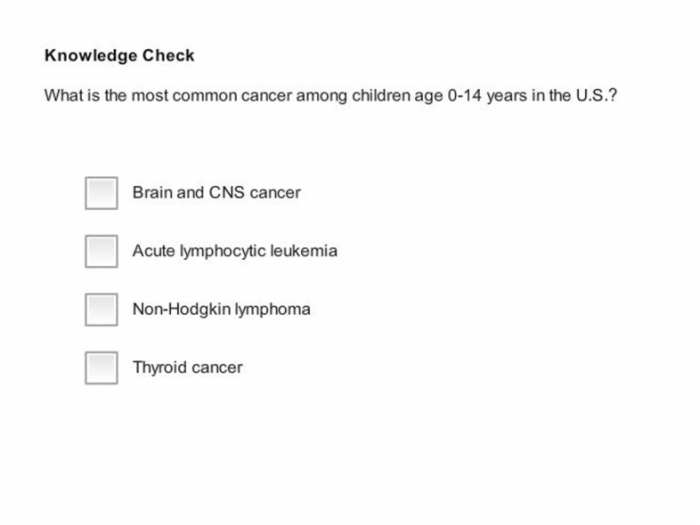Click the 'Thyroid cancer' answer label
Viewport: 700px width, 525px height.
pyautogui.click(x=188, y=368)
